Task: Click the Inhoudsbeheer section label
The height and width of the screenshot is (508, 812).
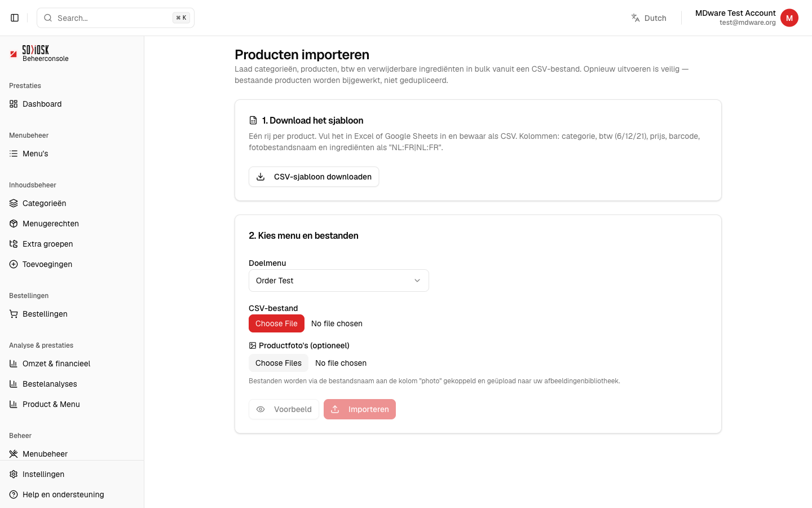Action: tap(33, 185)
